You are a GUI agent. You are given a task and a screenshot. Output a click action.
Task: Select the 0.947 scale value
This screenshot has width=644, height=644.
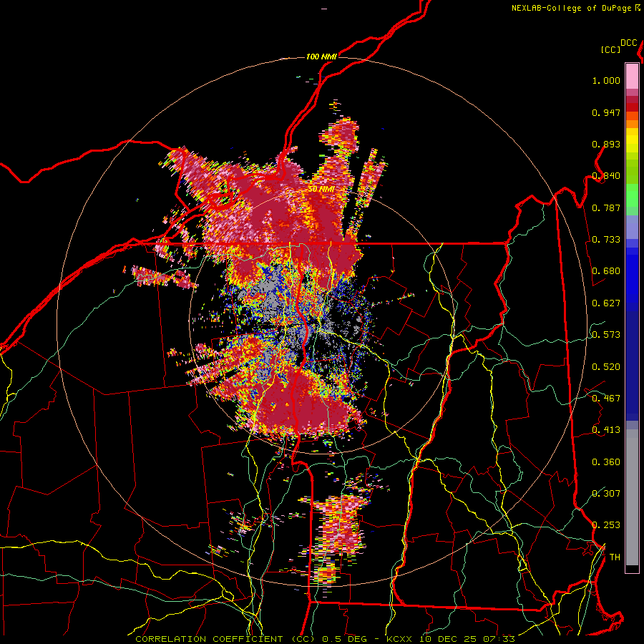tap(606, 112)
